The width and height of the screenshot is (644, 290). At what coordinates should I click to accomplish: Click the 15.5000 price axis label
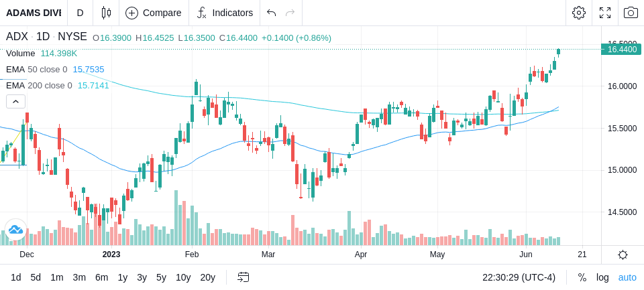(x=622, y=129)
